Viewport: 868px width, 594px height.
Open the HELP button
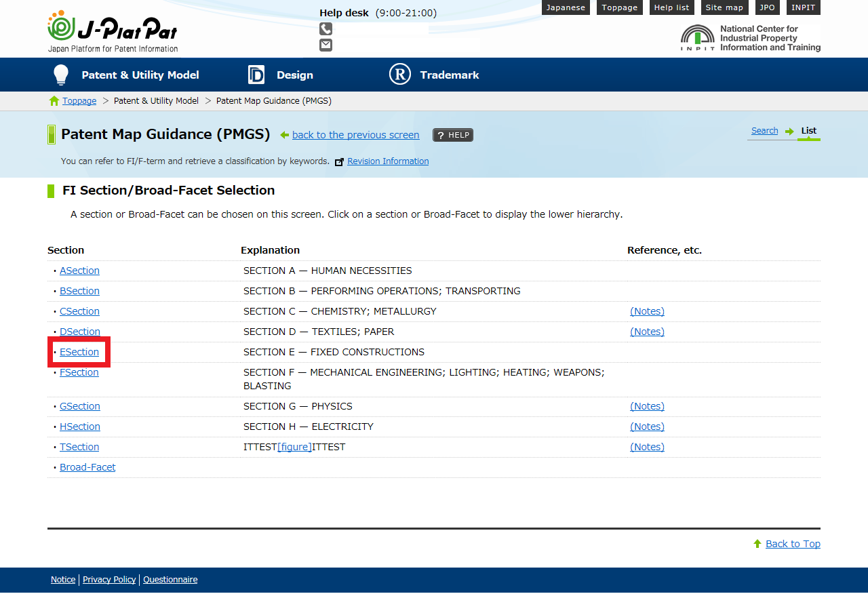(x=452, y=135)
